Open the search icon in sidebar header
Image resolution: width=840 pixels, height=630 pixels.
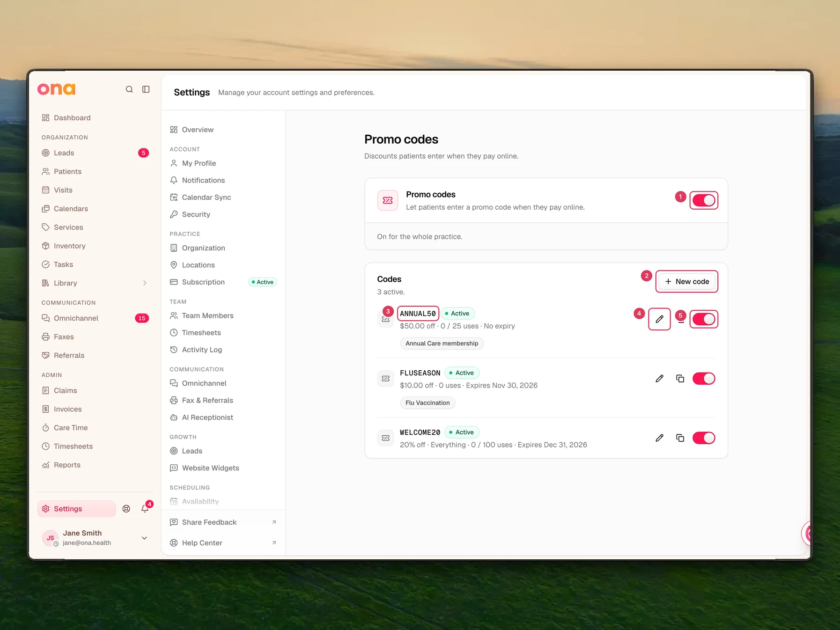pos(129,89)
